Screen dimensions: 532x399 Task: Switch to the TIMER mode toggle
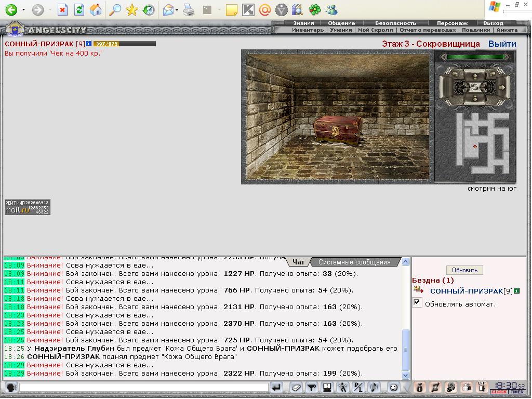(x=517, y=392)
